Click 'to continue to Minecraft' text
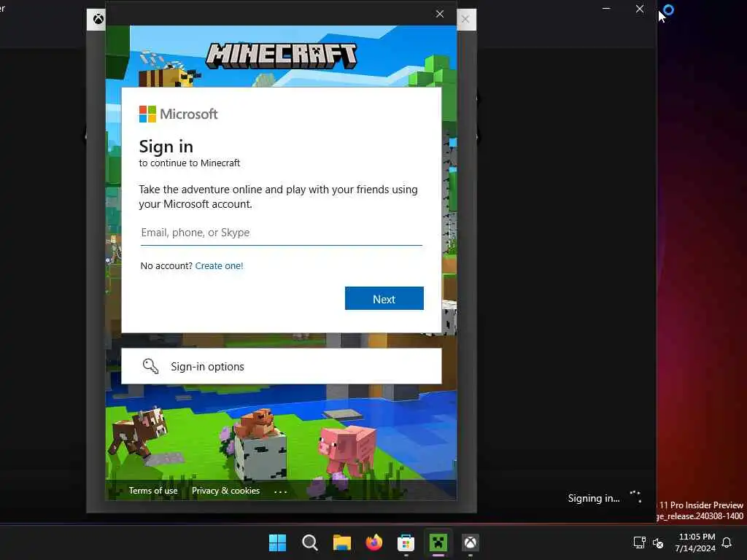This screenshot has height=560, width=747. pyautogui.click(x=189, y=163)
